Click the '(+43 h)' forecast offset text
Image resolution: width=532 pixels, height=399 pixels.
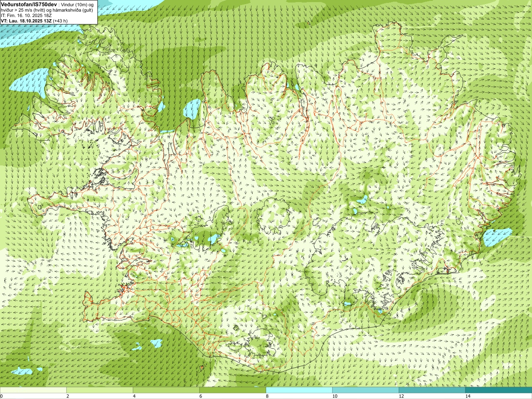pyautogui.click(x=61, y=20)
